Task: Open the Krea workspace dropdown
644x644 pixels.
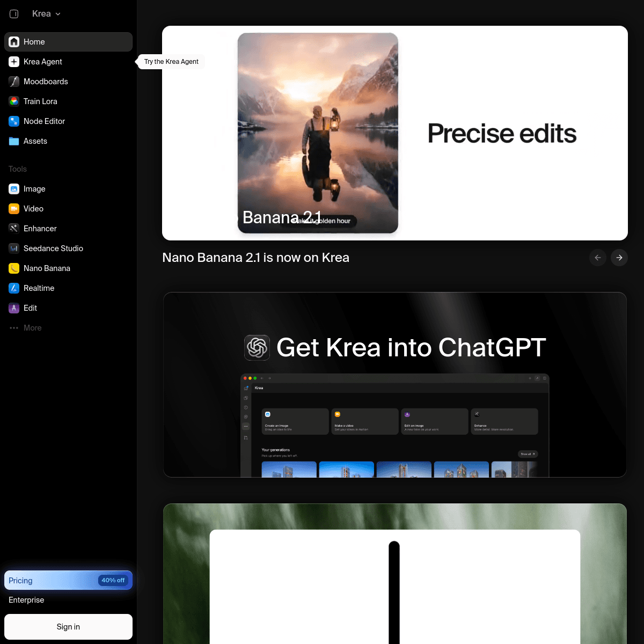Action: point(46,14)
